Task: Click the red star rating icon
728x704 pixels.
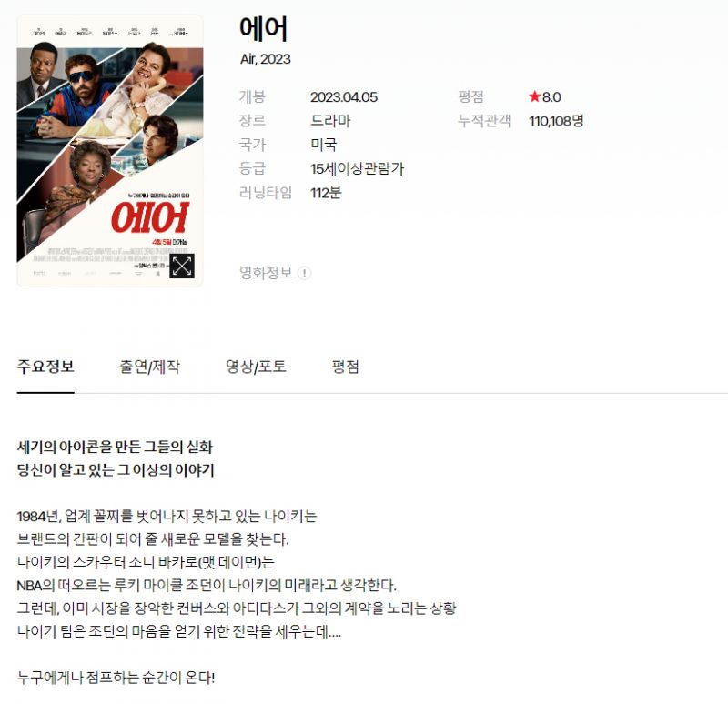Action: tap(534, 96)
